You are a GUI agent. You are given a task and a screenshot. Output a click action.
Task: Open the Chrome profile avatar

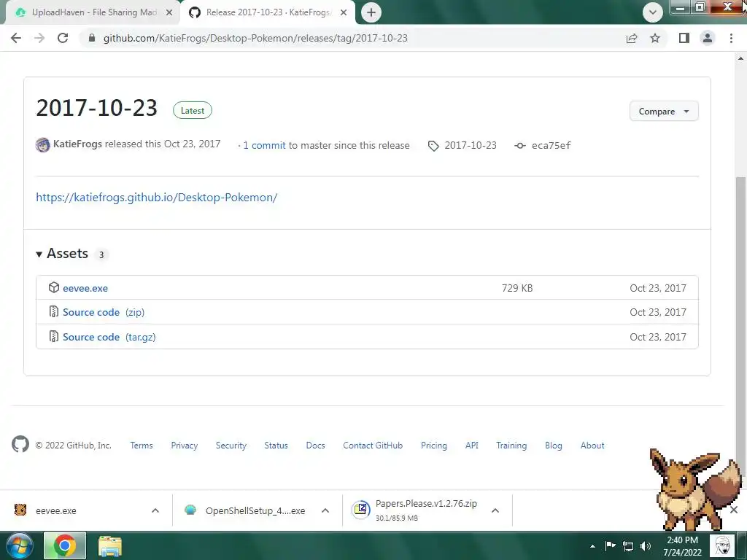708,38
